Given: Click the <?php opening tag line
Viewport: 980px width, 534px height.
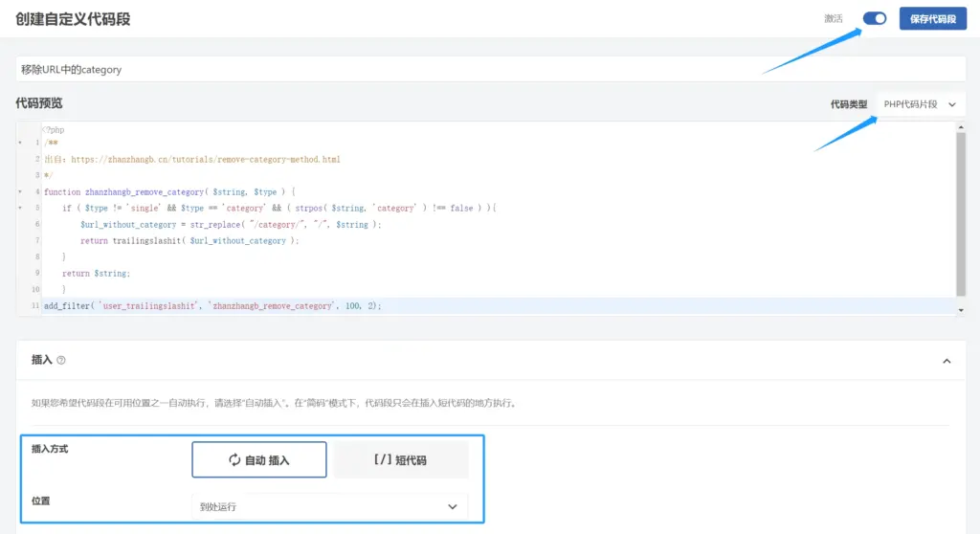Looking at the screenshot, I should pyautogui.click(x=54, y=130).
